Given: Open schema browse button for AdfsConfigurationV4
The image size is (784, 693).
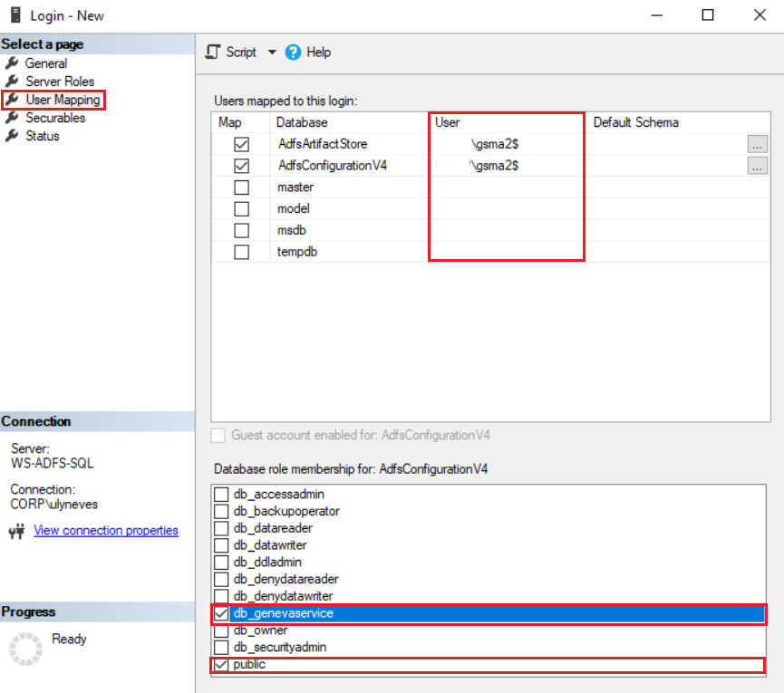Looking at the screenshot, I should click(757, 166).
